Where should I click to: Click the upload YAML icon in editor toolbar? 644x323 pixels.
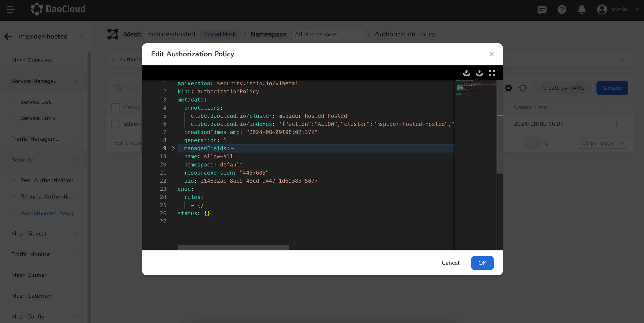(467, 73)
